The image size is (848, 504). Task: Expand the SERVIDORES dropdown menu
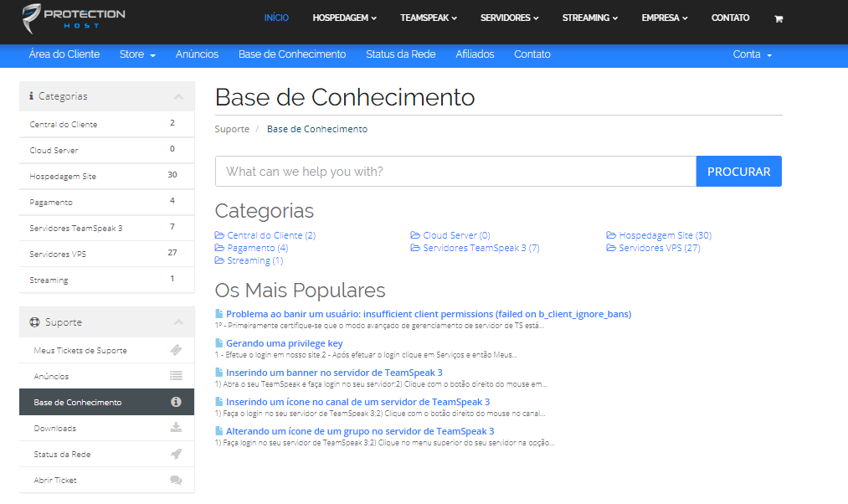510,18
